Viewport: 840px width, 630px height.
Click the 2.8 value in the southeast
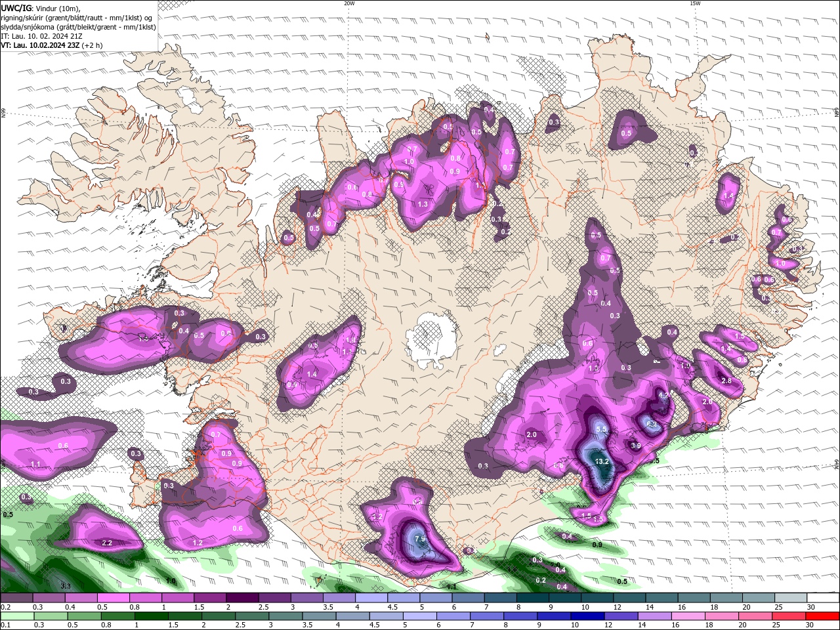pos(726,381)
